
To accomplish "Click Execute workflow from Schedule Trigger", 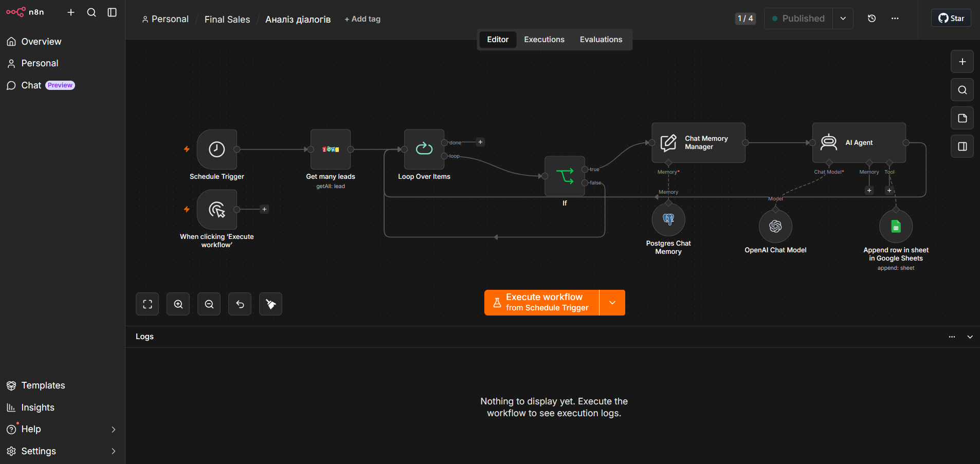I will coord(541,303).
